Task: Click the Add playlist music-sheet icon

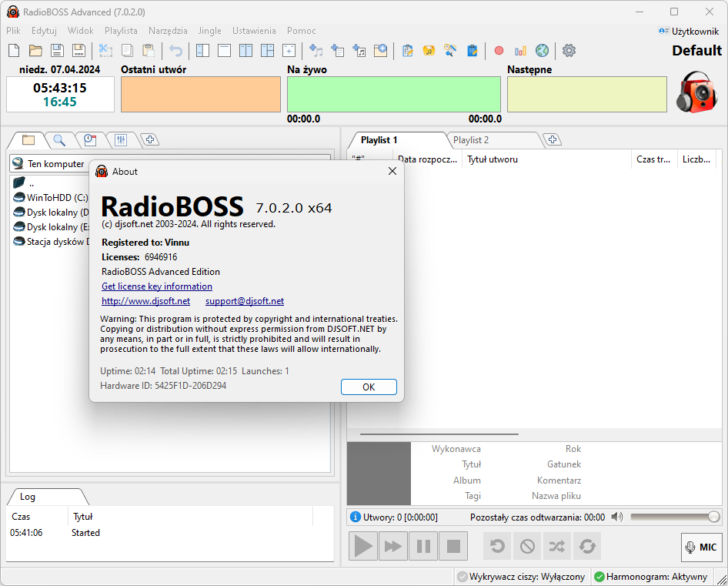Action: (359, 50)
